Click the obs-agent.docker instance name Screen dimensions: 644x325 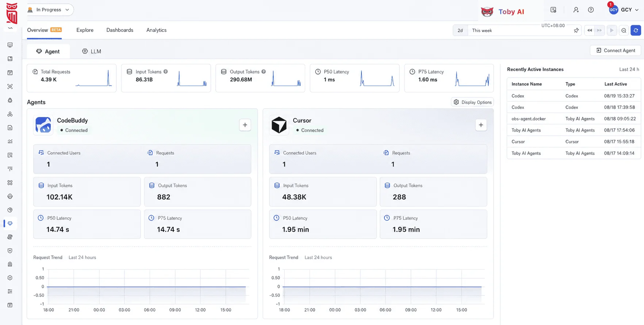click(529, 119)
